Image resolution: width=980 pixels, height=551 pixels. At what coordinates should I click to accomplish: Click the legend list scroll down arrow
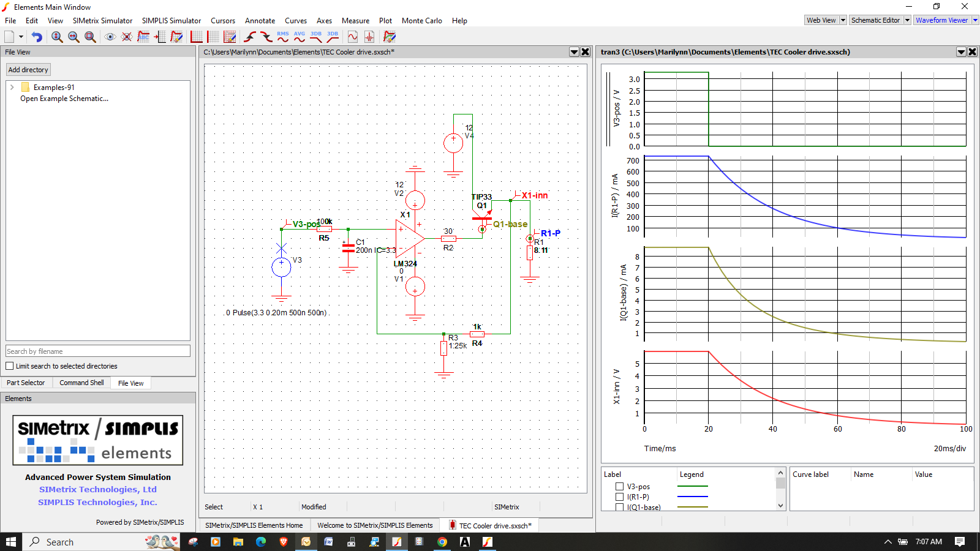[780, 506]
